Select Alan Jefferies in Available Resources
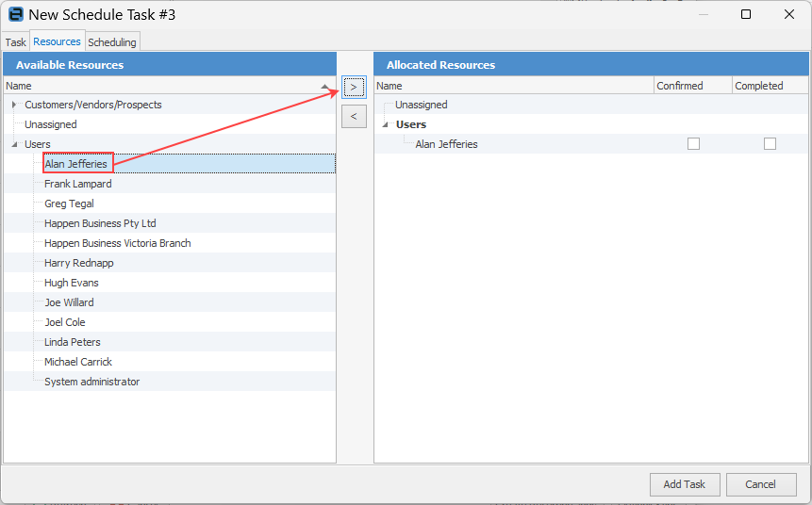Viewport: 812px width, 505px height. (75, 164)
